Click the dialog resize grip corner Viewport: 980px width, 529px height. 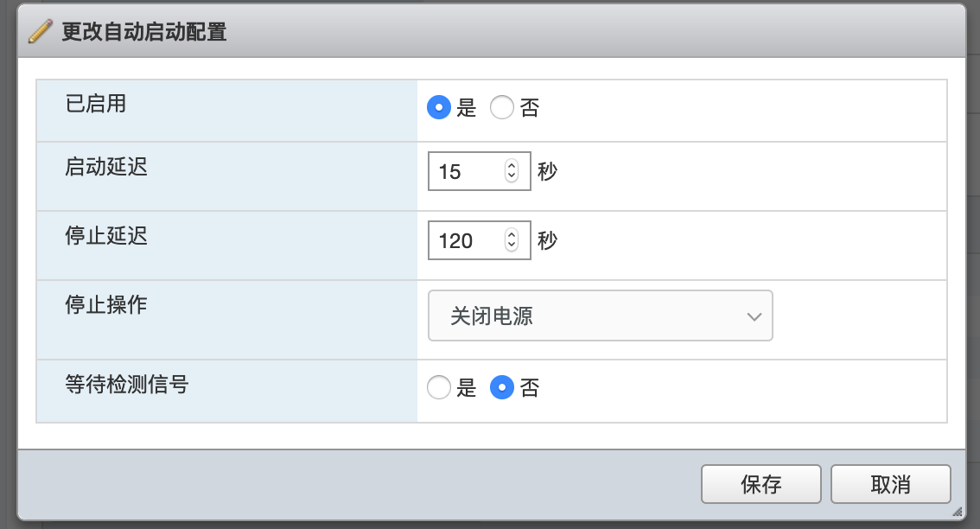tap(958, 512)
